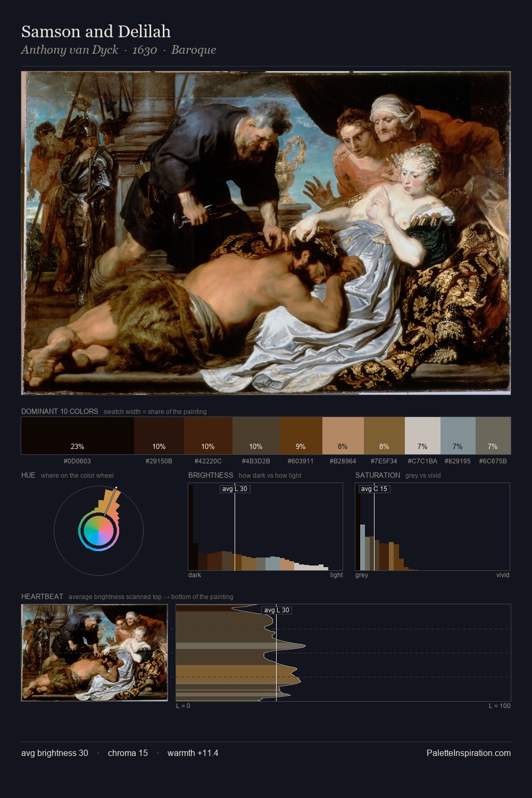Click the #829195 blue-grey swatch
This screenshot has height=798, width=532.
point(458,435)
